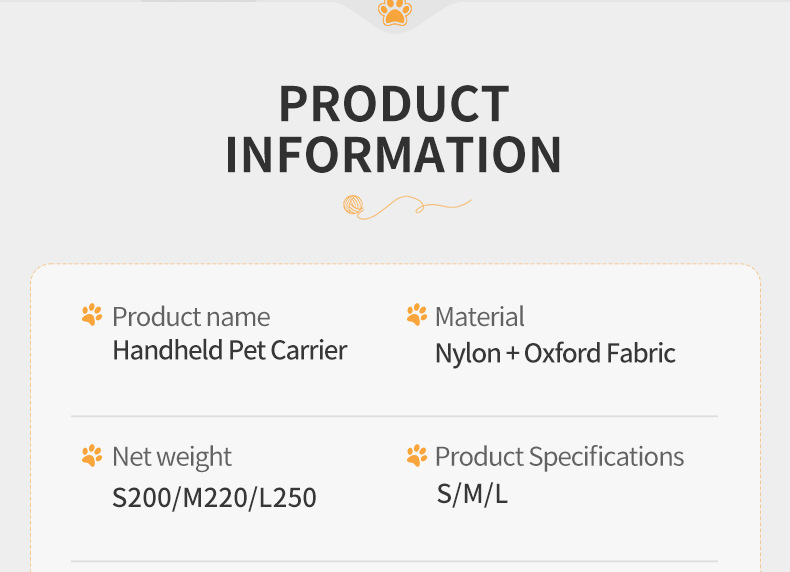This screenshot has width=790, height=572.
Task: Click the Product Specifications label
Action: tap(559, 457)
